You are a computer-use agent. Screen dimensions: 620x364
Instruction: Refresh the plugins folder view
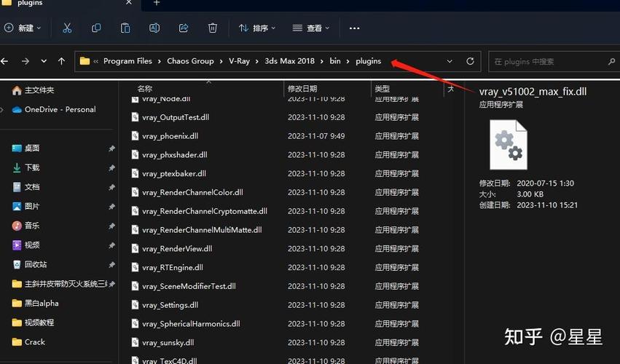coord(471,61)
